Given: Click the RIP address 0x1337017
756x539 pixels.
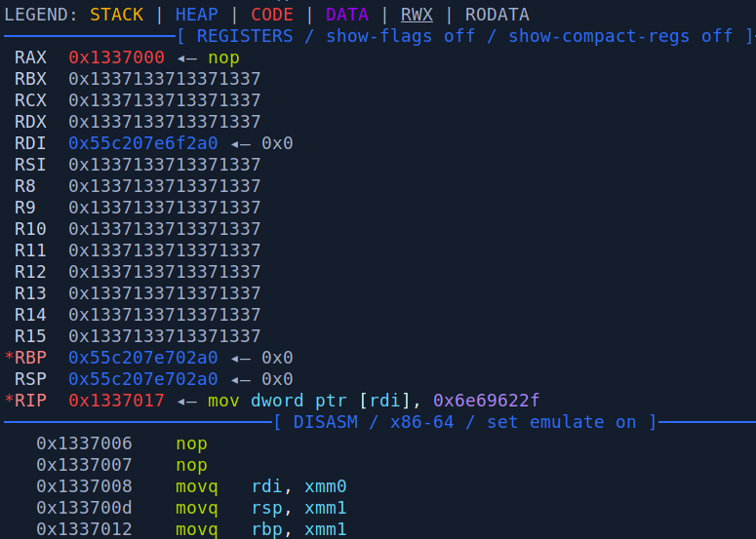Looking at the screenshot, I should coord(116,401).
